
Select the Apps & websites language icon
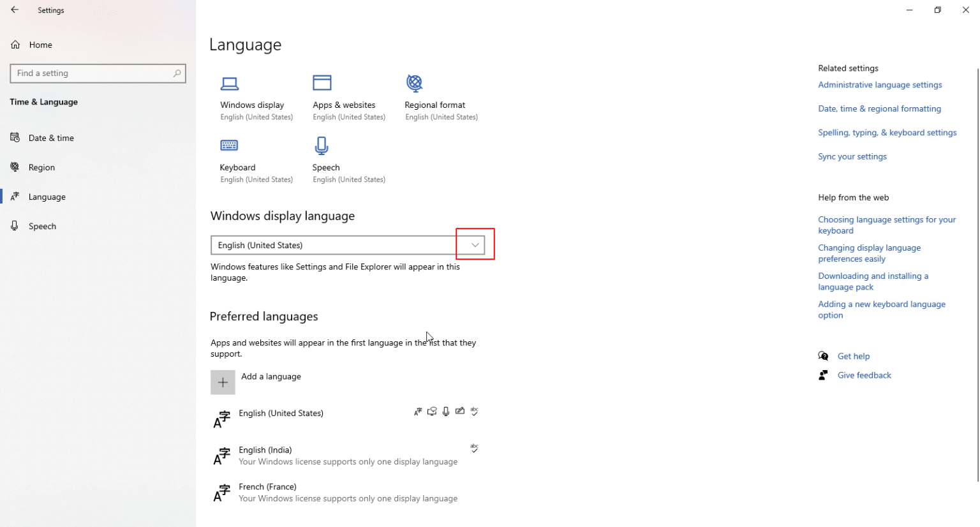click(322, 83)
